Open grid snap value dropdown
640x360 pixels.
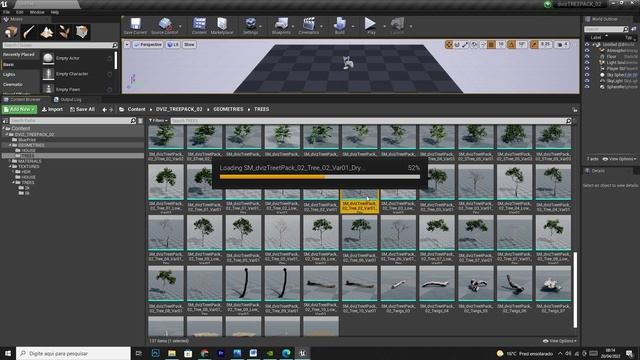click(501, 44)
